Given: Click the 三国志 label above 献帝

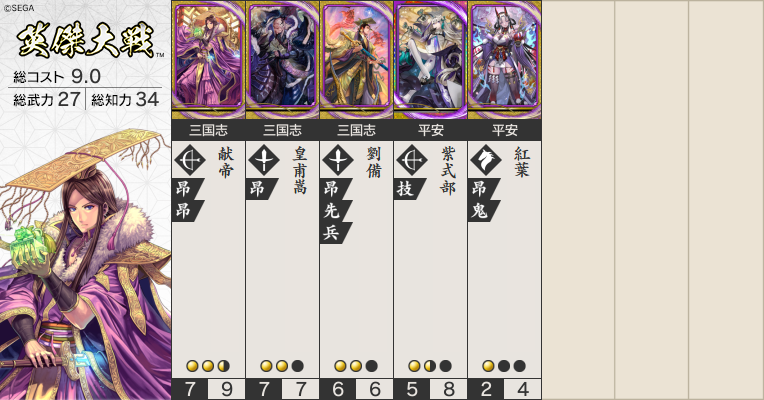Looking at the screenshot, I should point(209,130).
